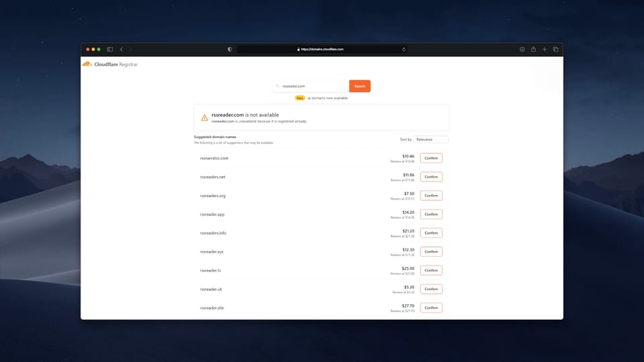644x362 pixels.
Task: Click the rssreader.xyz domain name
Action: [x=211, y=251]
